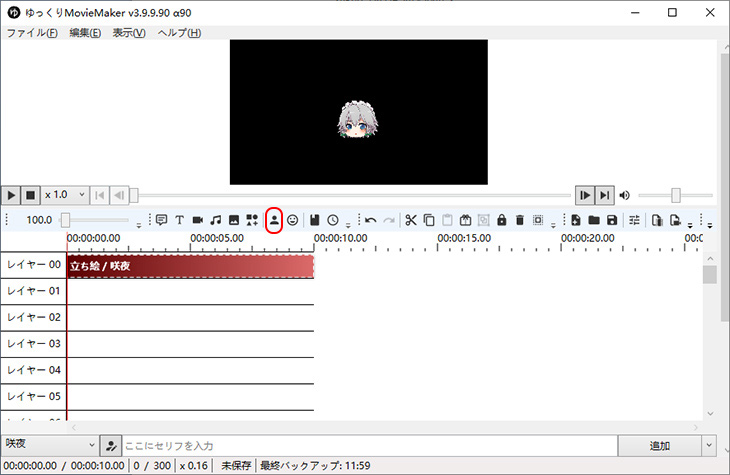Select the レイヤー 02 header

tap(34, 317)
